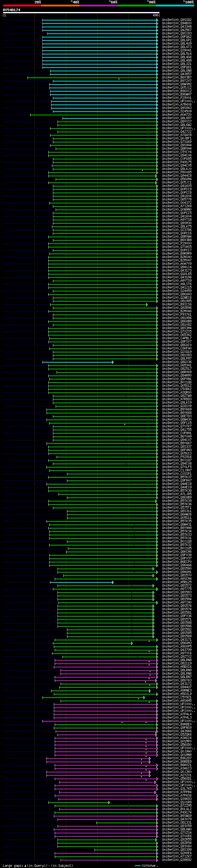Click hit label UniRef100_P49174
This screenshot has width=197, height=868.
point(177,812)
